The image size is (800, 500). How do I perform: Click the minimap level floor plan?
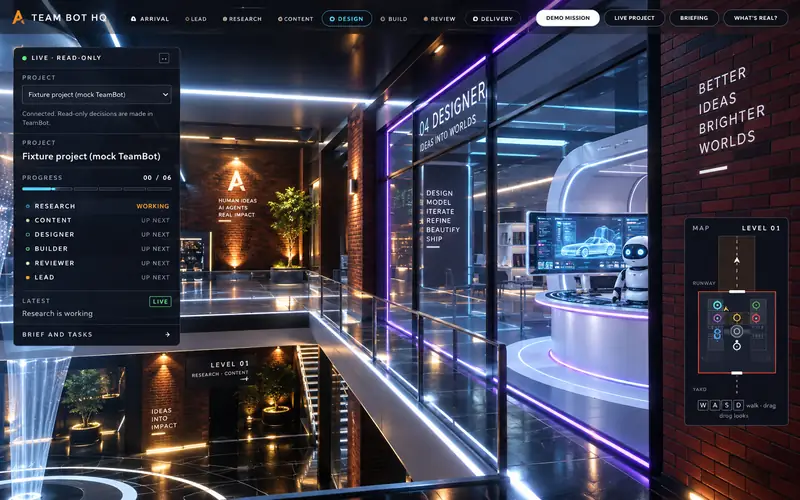pyautogui.click(x=737, y=332)
